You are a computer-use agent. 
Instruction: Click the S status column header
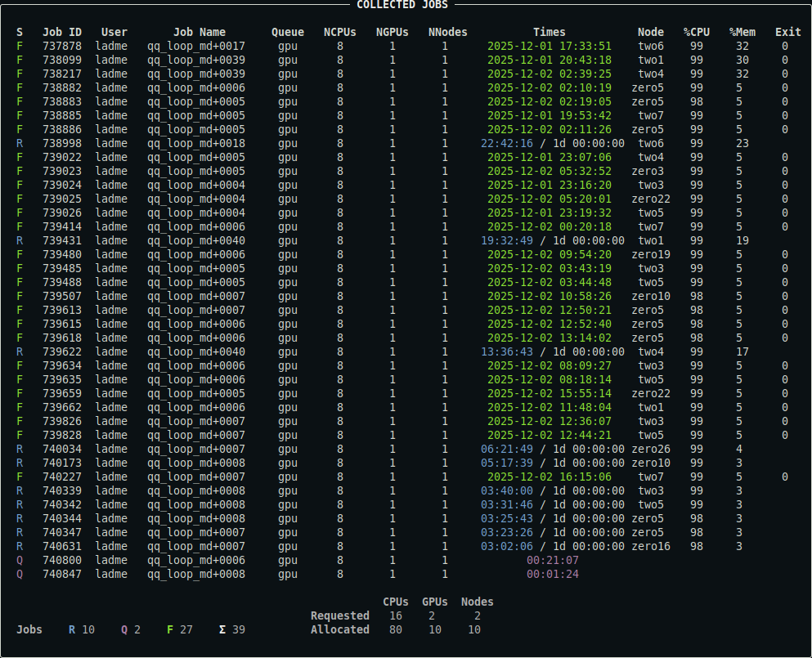(x=19, y=32)
